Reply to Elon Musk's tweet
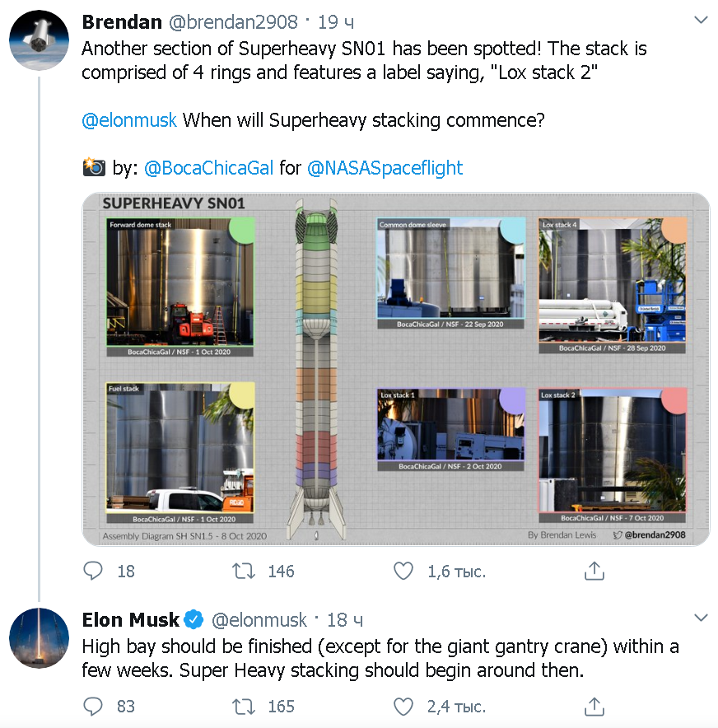This screenshot has height=728, width=718. tap(95, 706)
